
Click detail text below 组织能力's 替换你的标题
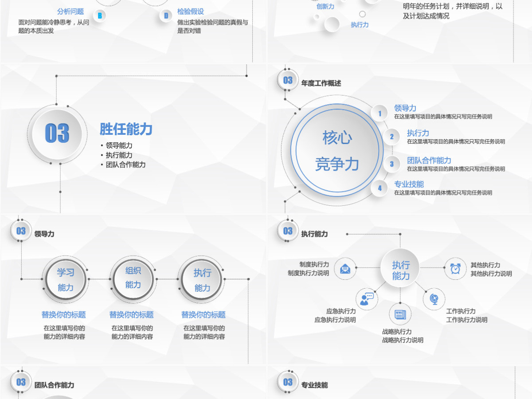[x=132, y=332]
